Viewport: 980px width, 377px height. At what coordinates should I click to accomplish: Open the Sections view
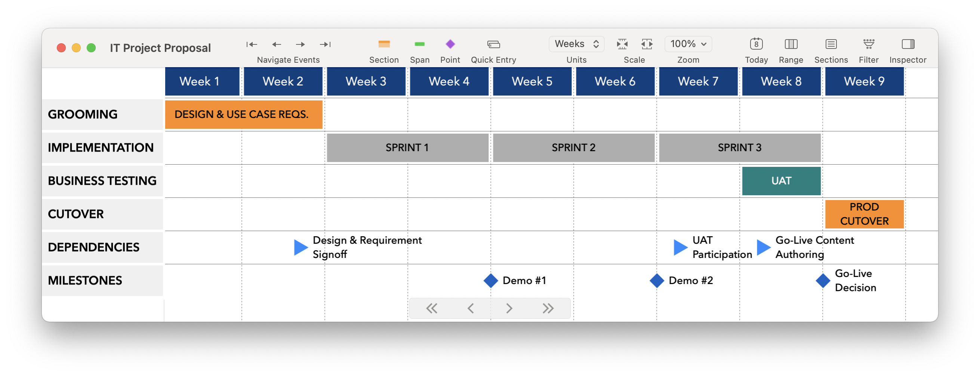click(831, 44)
